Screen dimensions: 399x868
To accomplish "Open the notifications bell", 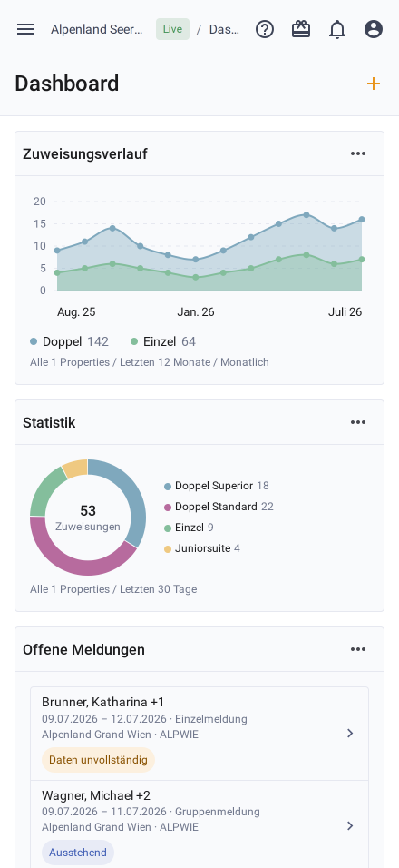I will coord(337,29).
